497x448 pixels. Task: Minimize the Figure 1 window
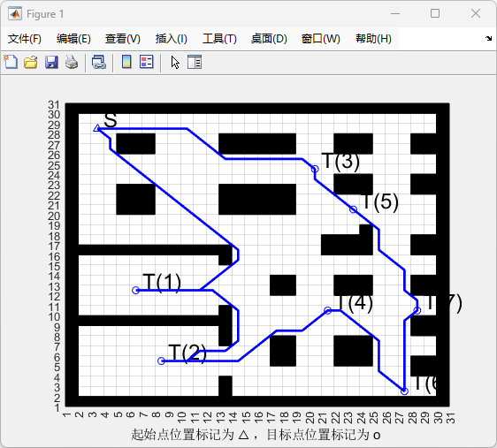pos(395,13)
